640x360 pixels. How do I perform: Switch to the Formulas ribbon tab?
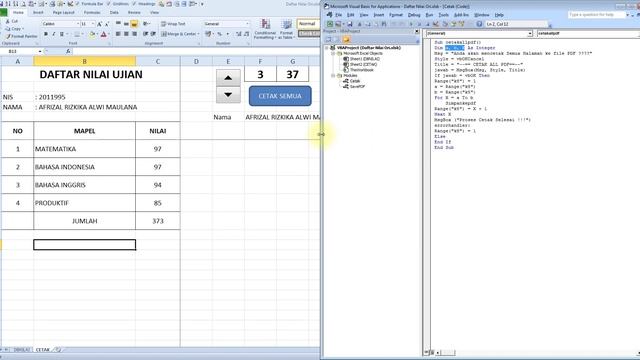coord(92,13)
